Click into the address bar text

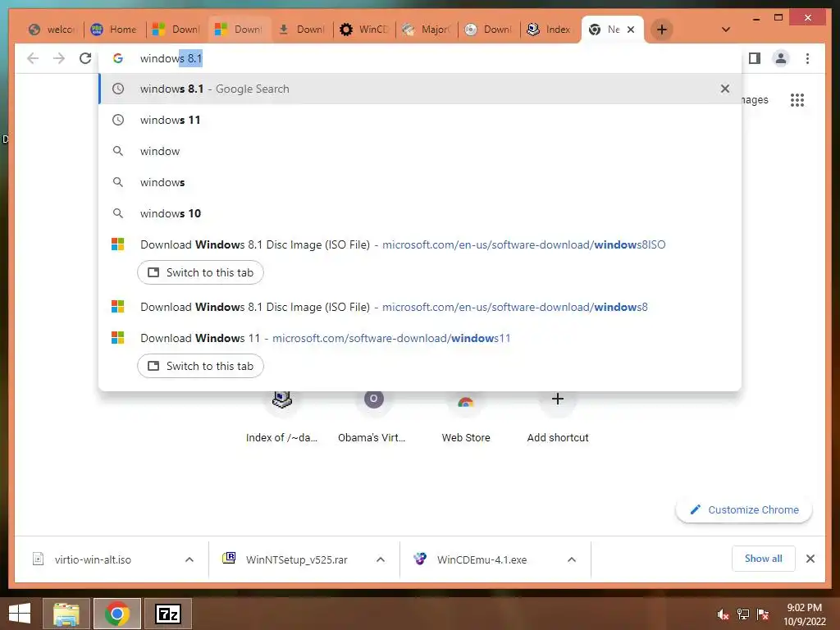point(171,58)
